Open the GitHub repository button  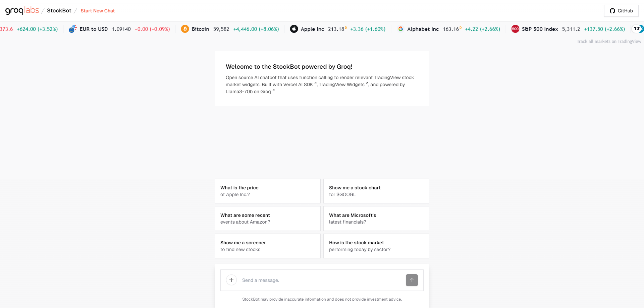621,11
